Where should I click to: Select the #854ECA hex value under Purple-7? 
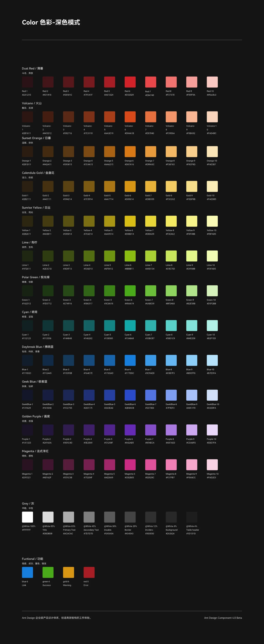pos(150,443)
